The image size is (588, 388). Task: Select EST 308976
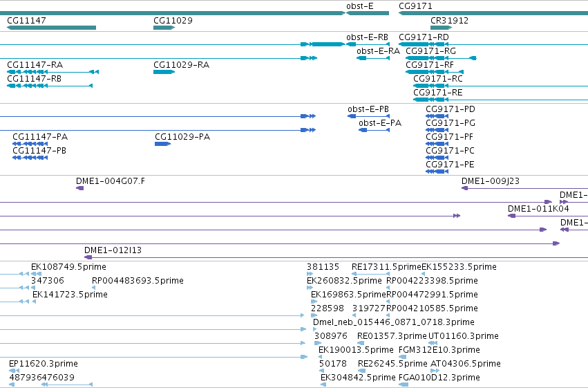(x=318, y=343)
